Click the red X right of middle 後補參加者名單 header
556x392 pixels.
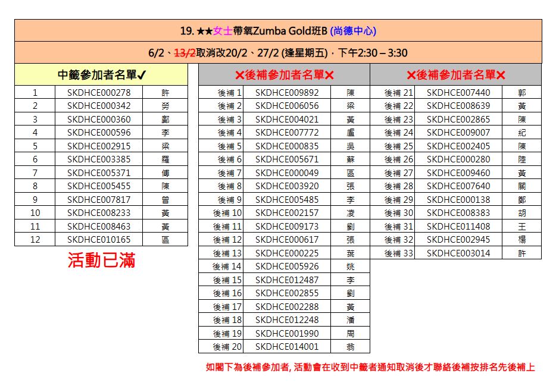click(329, 75)
